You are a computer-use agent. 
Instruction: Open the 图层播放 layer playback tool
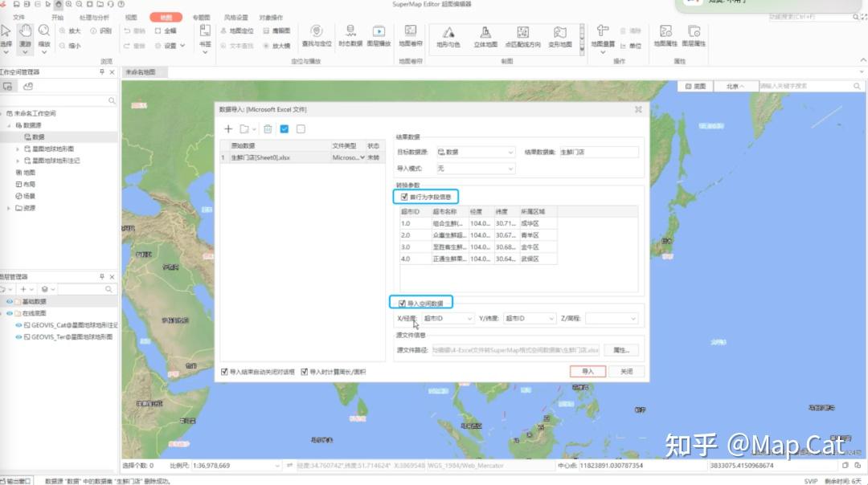point(378,36)
